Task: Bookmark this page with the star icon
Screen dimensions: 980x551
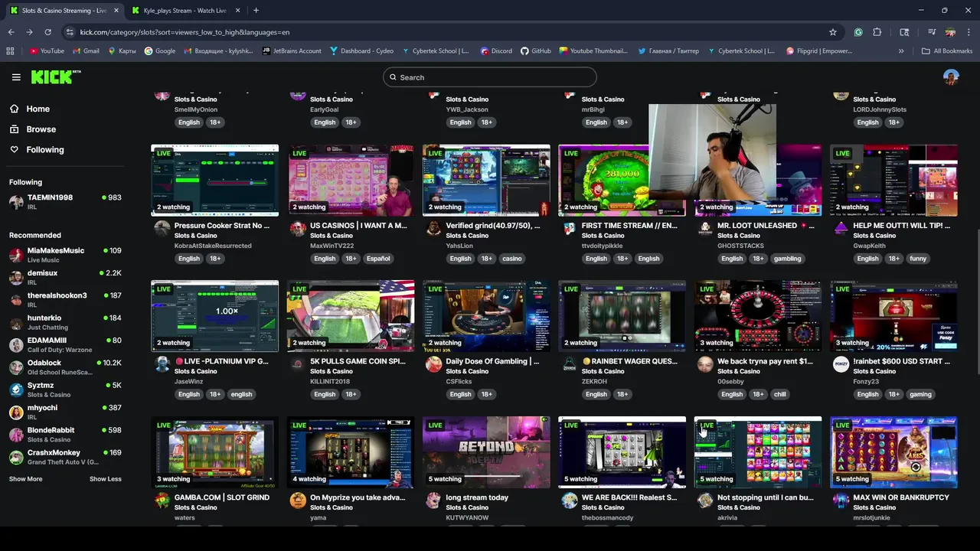Action: point(833,32)
